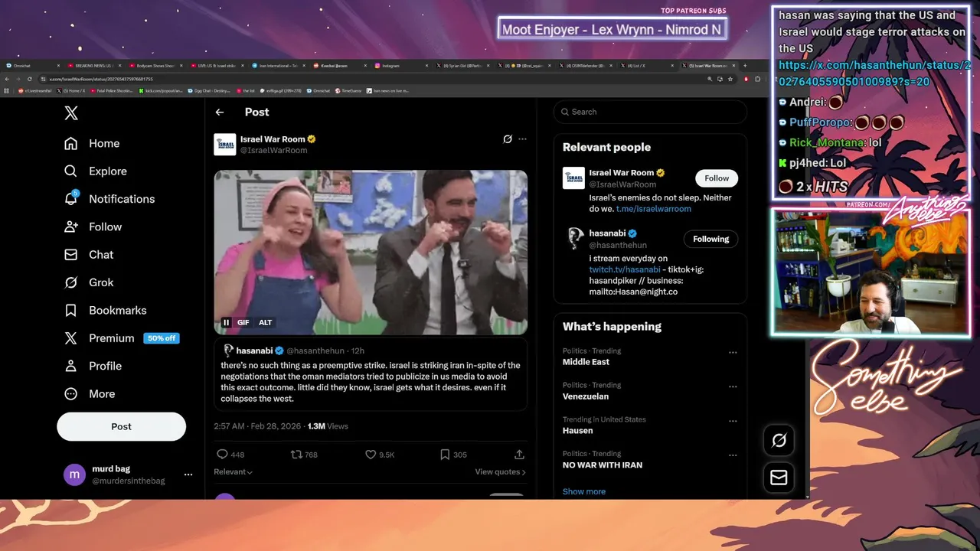
Task: Open the Home page in the sidebar
Action: coord(92,143)
